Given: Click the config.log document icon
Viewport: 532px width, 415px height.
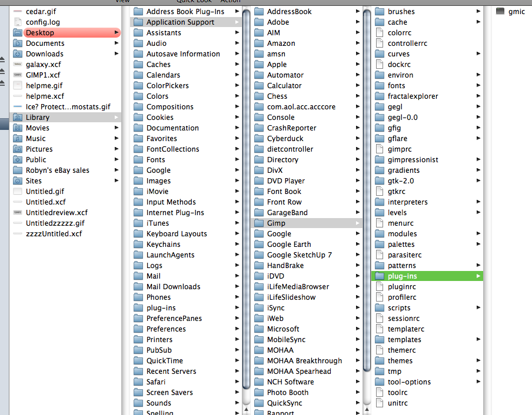Looking at the screenshot, I should click(18, 22).
